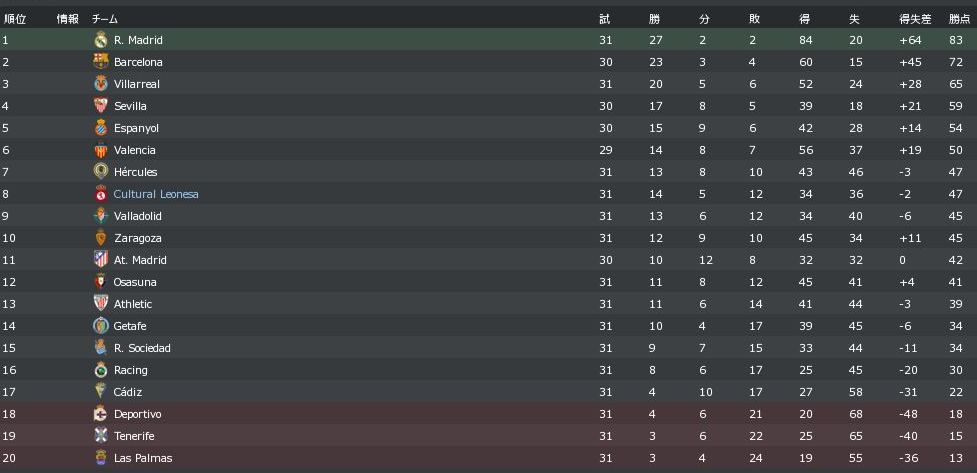Click the Barcelona club crest icon

(x=100, y=62)
